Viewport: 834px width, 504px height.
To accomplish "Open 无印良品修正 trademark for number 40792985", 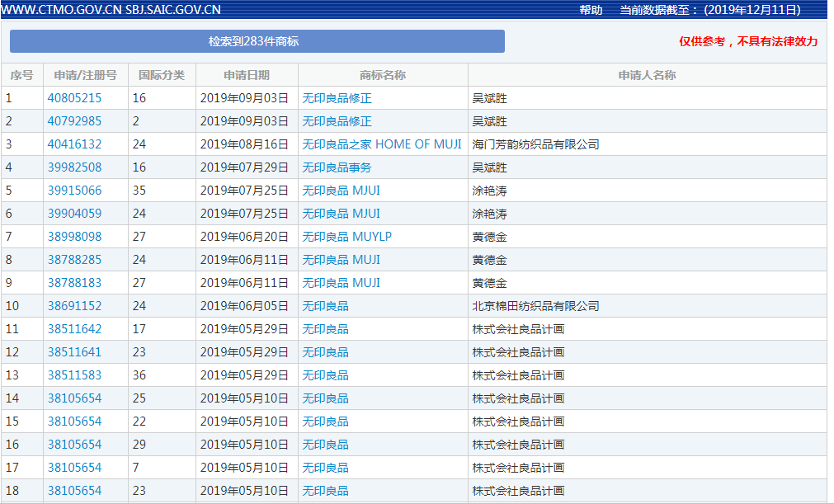I will point(337,121).
